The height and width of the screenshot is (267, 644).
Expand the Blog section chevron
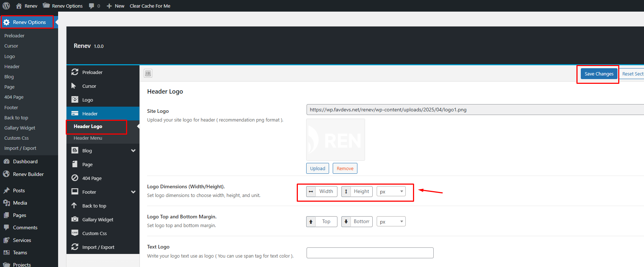(133, 151)
